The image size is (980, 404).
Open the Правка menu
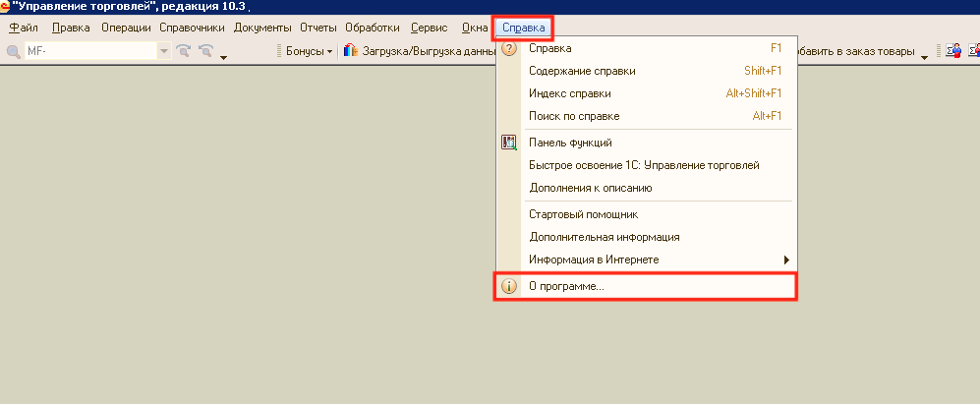point(71,28)
